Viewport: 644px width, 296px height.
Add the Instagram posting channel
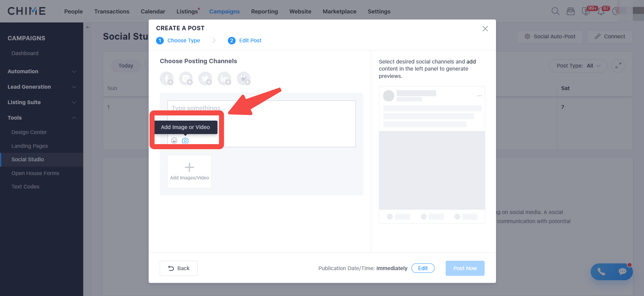[186, 79]
